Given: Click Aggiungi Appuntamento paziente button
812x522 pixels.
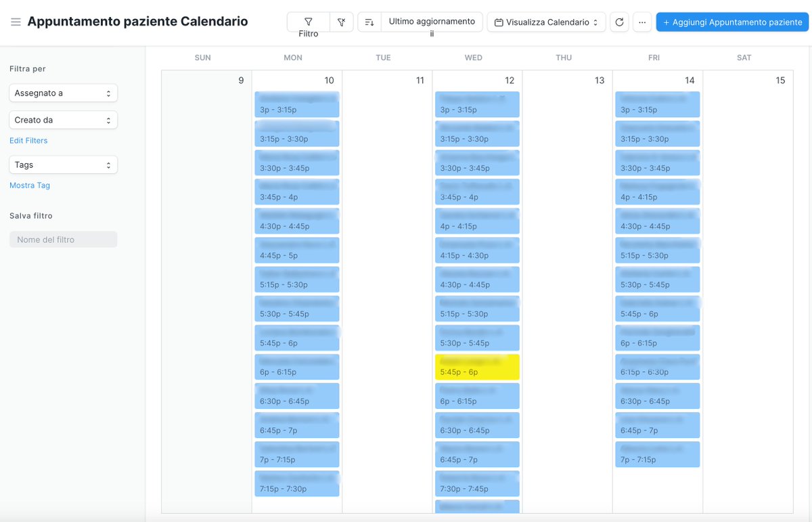Looking at the screenshot, I should click(732, 22).
